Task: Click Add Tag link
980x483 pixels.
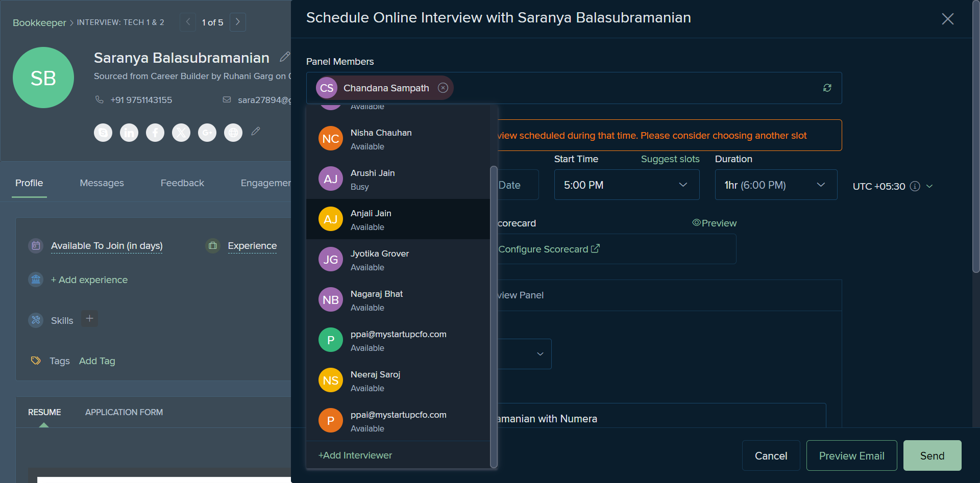Action: coord(97,361)
